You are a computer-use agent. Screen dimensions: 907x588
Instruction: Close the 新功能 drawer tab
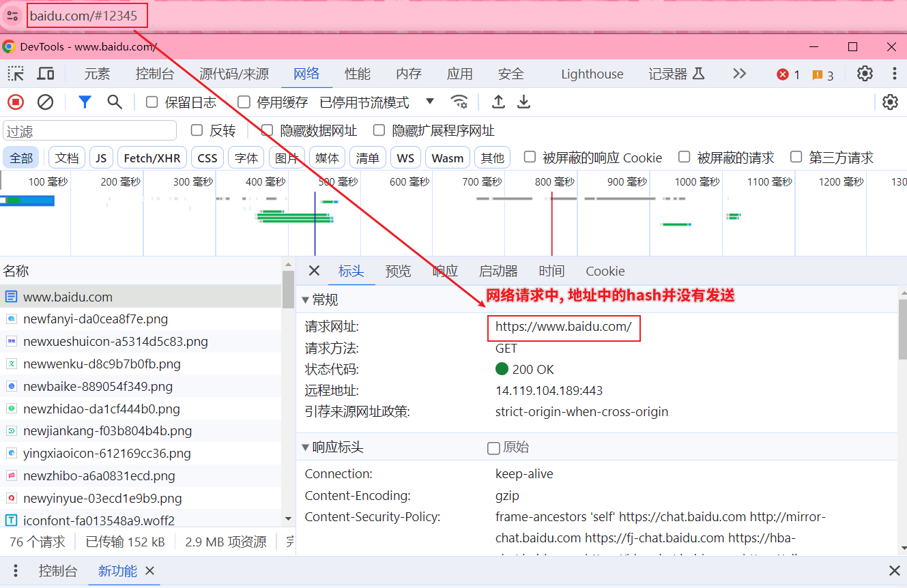coord(150,571)
